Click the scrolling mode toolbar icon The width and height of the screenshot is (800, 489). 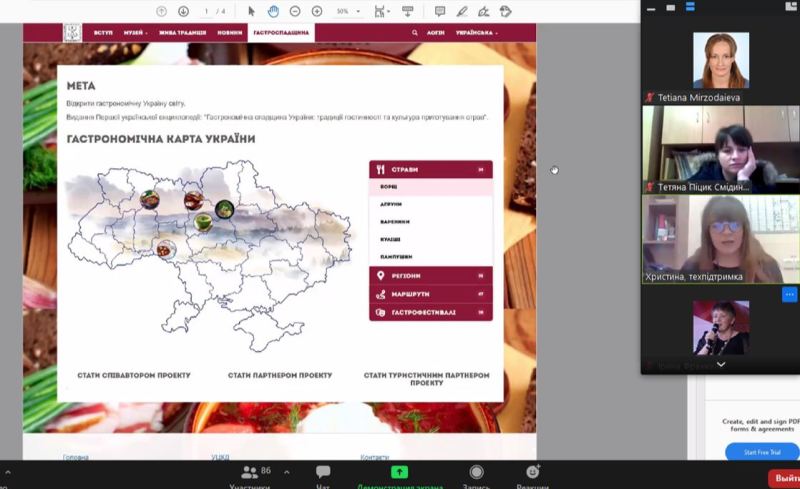pyautogui.click(x=408, y=11)
